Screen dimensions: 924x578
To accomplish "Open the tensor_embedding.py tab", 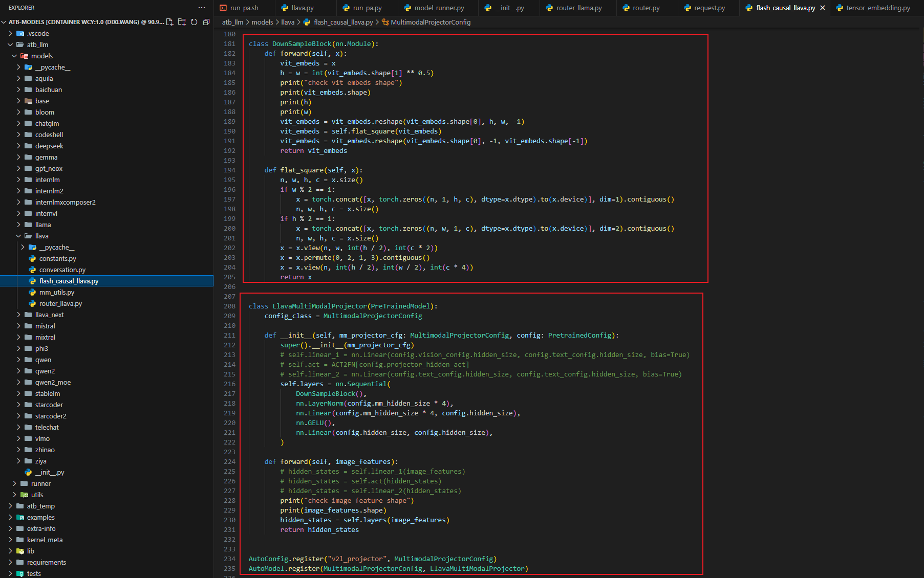I will point(878,8).
